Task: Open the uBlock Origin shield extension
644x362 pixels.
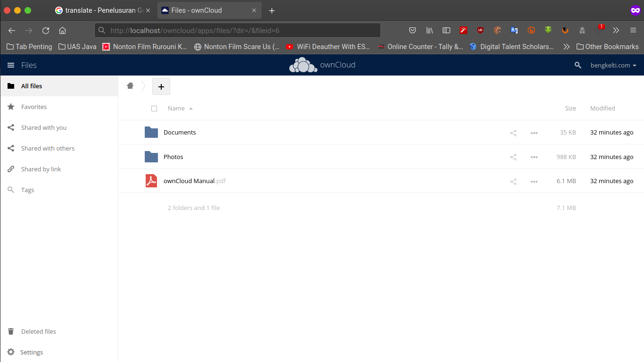Action: (480, 30)
